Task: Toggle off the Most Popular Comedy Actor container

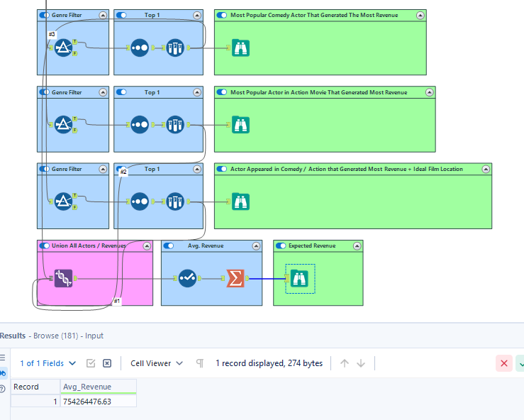Action: click(x=222, y=15)
